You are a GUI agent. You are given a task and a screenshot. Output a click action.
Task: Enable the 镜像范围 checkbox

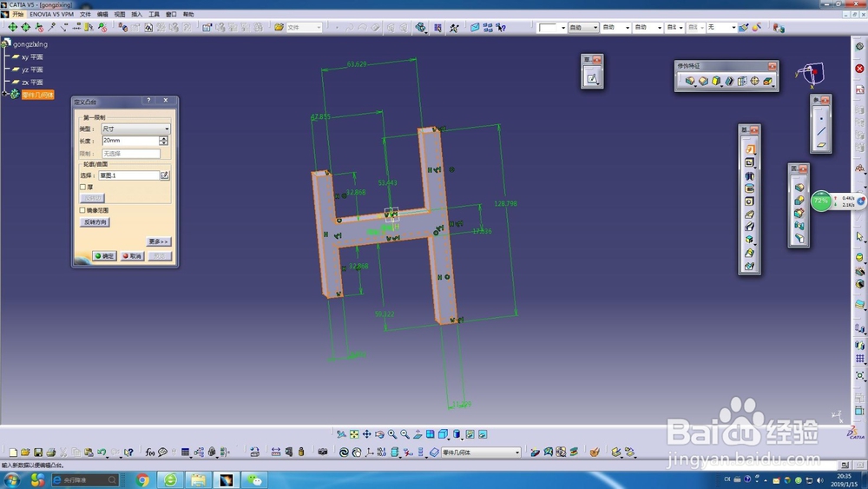82,210
